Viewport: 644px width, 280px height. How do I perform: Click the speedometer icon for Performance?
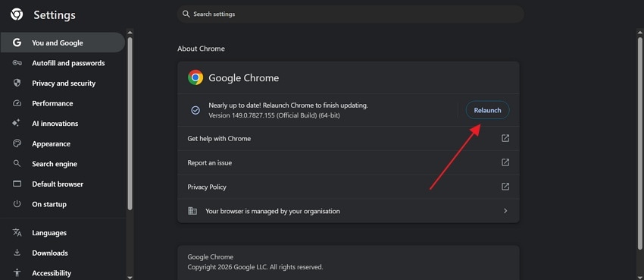coord(17,103)
